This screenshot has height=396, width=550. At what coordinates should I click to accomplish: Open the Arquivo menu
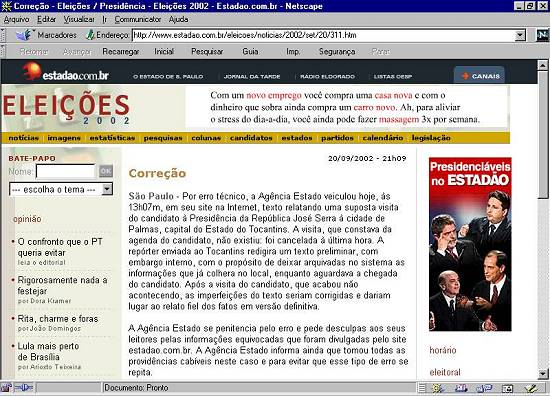[16, 20]
